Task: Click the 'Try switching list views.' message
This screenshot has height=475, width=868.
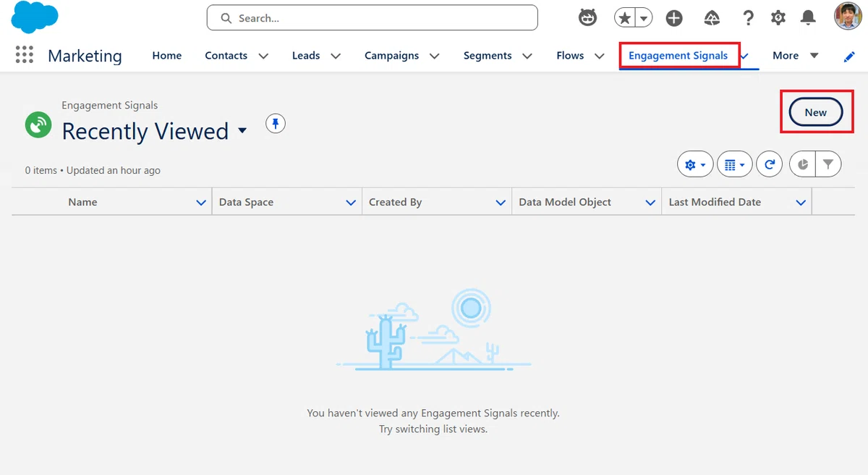Action: tap(433, 429)
